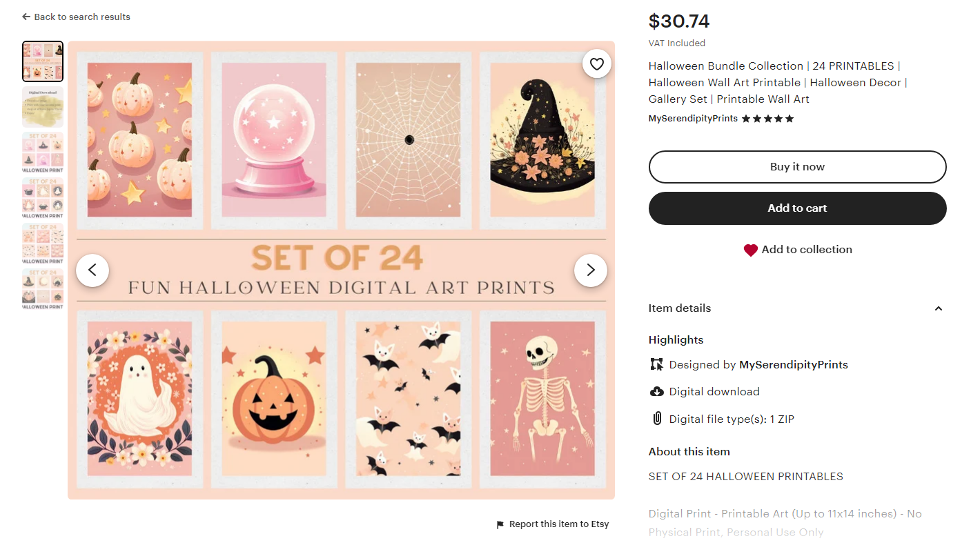Go to the previous image using the left arrow

tap(92, 270)
